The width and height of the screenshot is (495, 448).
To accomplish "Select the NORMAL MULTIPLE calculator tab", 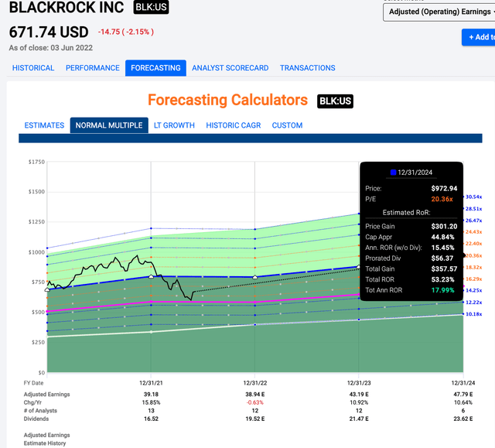I will tap(109, 125).
